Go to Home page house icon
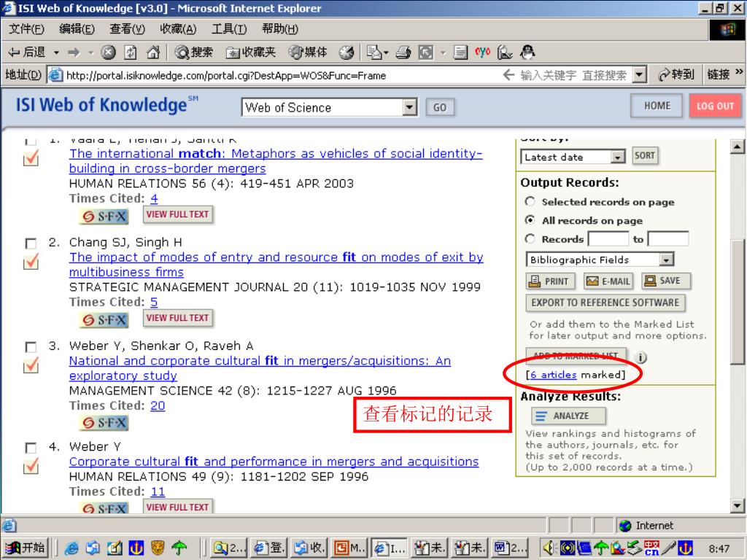This screenshot has height=560, width=747. pos(153,52)
